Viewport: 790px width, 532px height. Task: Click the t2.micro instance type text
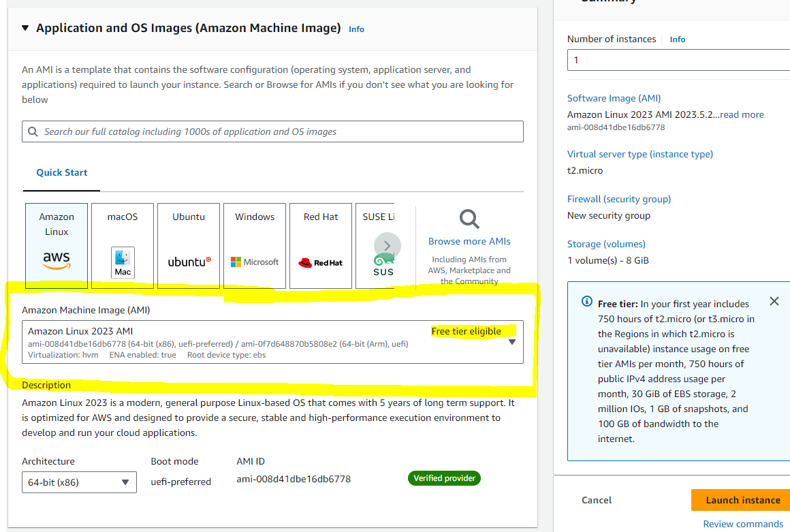click(x=585, y=170)
